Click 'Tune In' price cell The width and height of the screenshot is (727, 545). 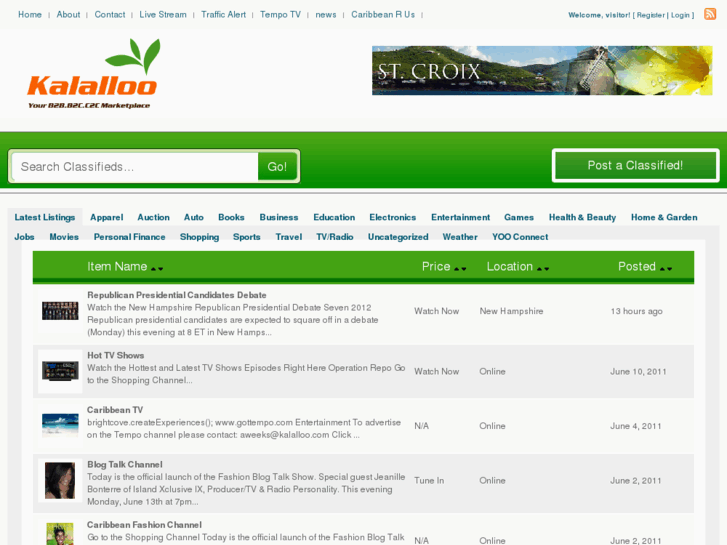coord(429,481)
